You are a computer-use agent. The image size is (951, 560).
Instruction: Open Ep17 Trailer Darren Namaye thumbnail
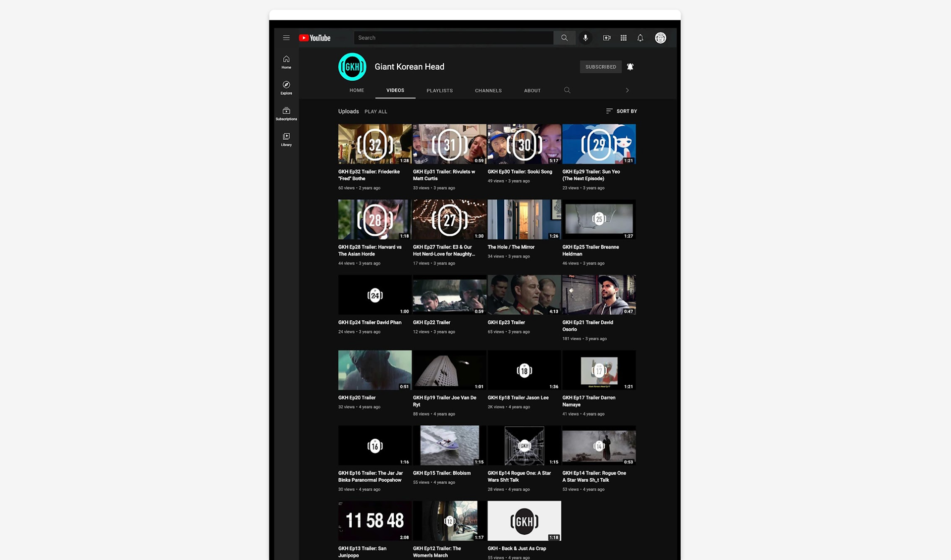tap(599, 370)
